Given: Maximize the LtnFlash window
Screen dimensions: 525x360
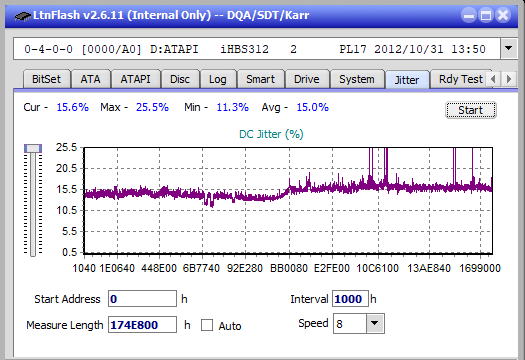Looking at the screenshot, I should 486,15.
